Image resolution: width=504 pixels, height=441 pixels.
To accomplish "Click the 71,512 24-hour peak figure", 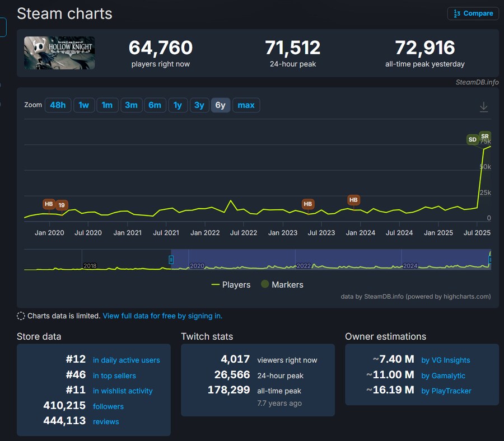I will (293, 48).
